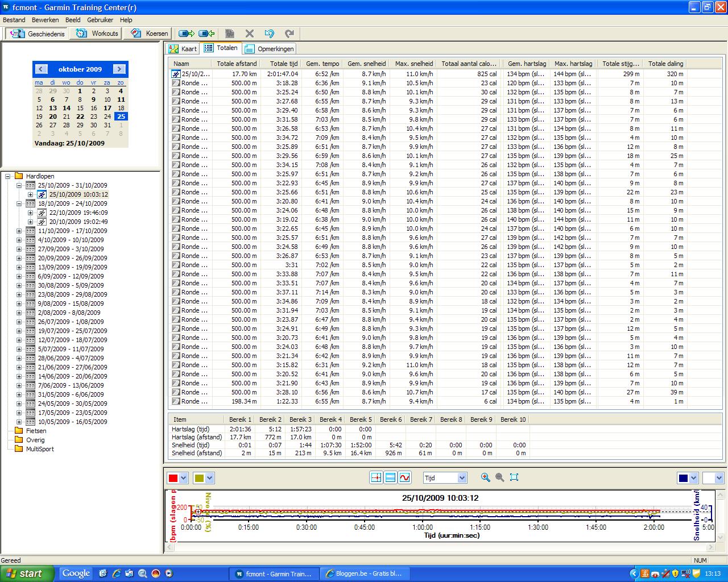Image resolution: width=728 pixels, height=582 pixels.
Task: Expand week 10/05/2009 - 16/05/2009 node
Action: (x=19, y=422)
